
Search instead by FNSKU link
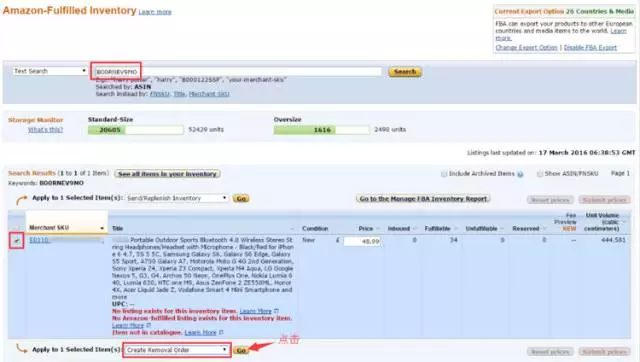[160, 94]
